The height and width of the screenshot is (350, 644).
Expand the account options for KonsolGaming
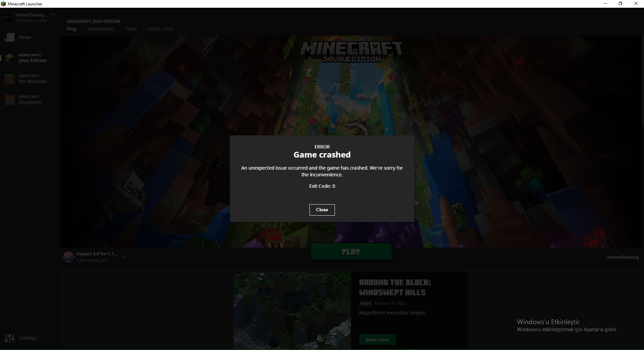point(53,14)
